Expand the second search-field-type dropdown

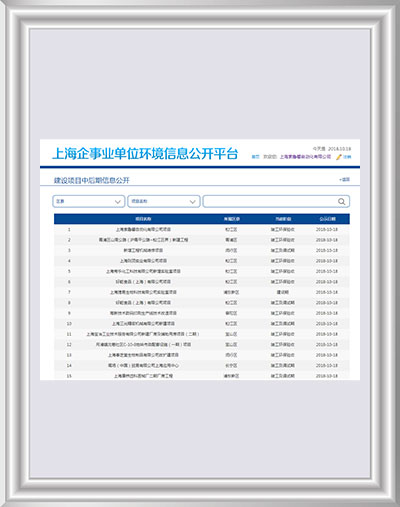(x=164, y=201)
